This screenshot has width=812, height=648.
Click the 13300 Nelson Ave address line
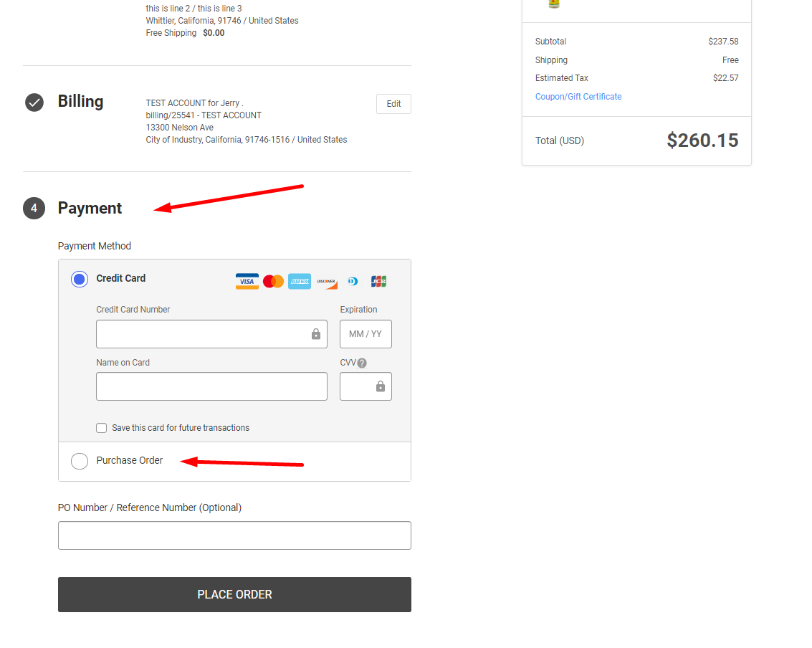pos(179,128)
